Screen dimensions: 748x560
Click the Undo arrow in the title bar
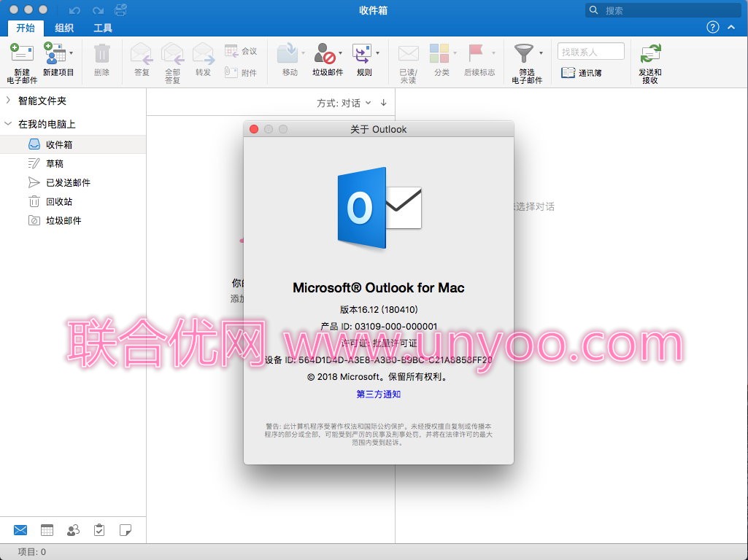pyautogui.click(x=75, y=10)
